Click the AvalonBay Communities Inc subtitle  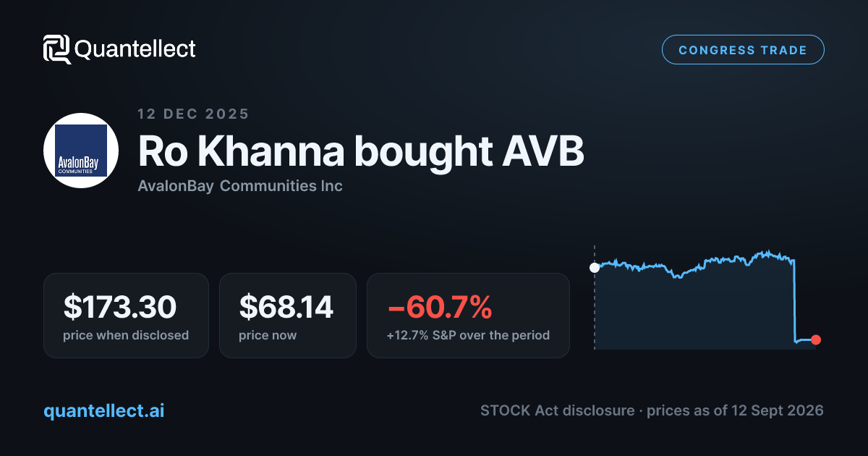coord(240,186)
